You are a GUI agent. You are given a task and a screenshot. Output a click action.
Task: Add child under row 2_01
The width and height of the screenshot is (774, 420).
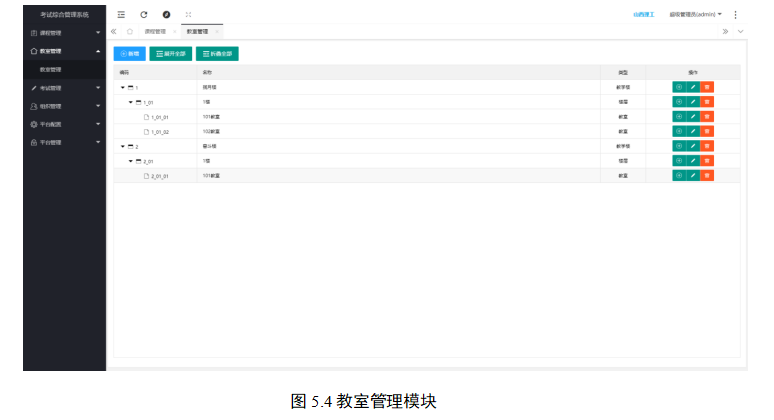point(679,161)
